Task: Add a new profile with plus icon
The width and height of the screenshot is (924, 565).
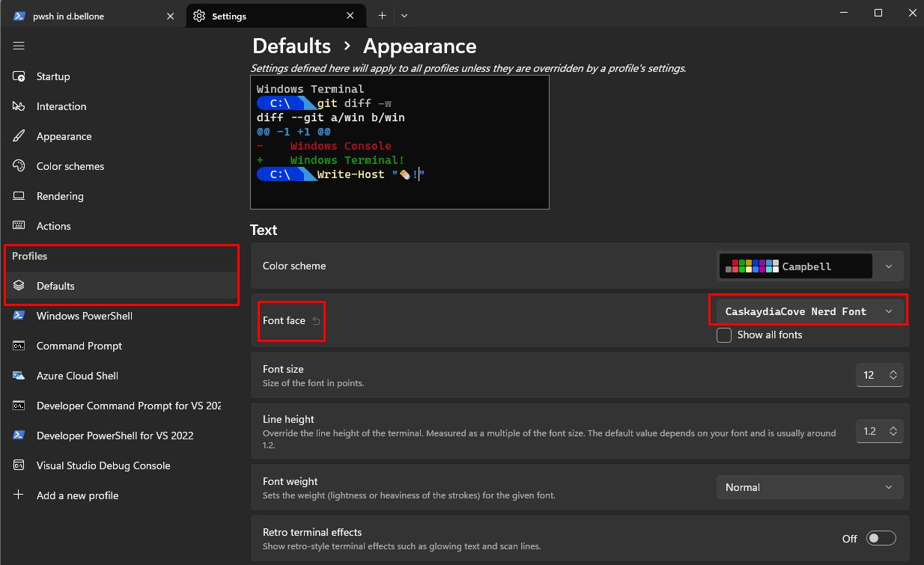Action: [19, 495]
